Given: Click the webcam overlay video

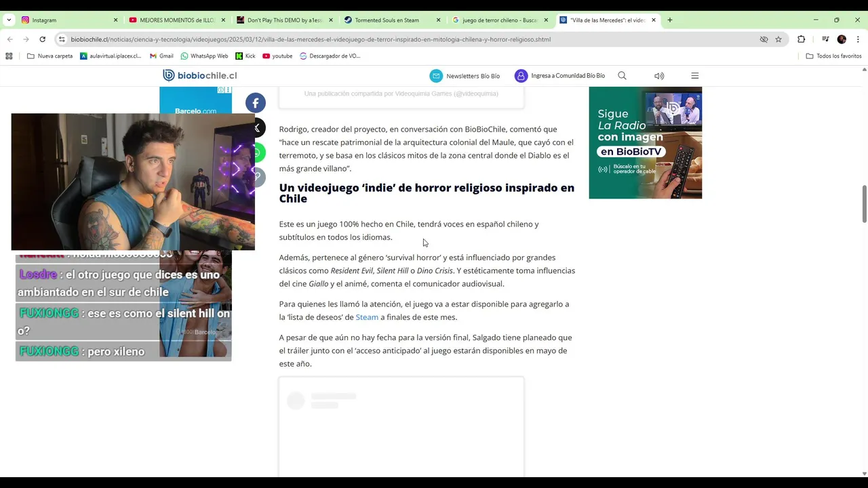Looking at the screenshot, I should click(x=133, y=182).
